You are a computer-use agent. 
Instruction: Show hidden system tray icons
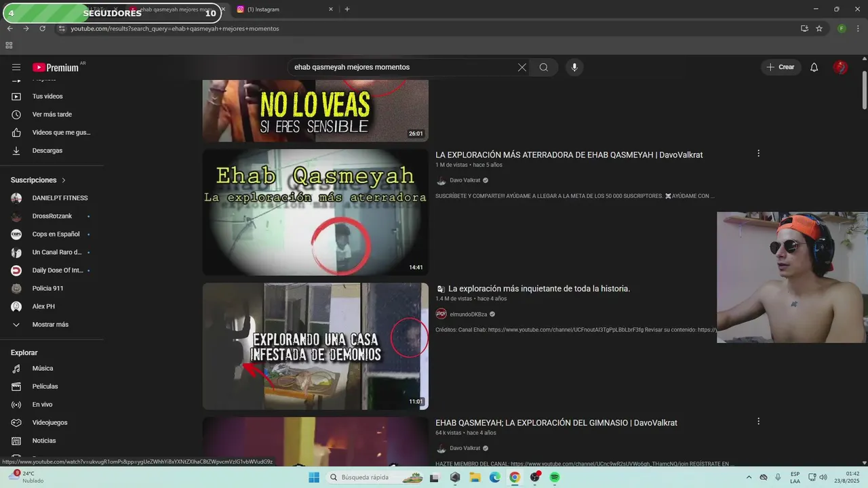pyautogui.click(x=749, y=477)
